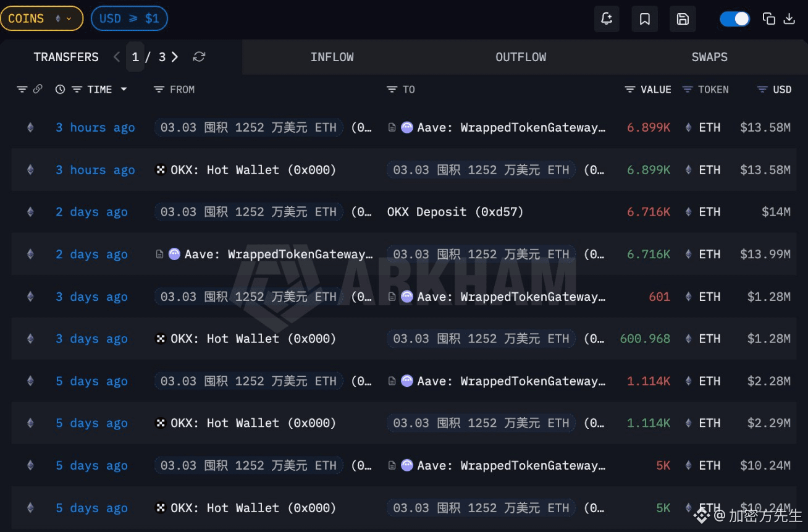Image resolution: width=808 pixels, height=532 pixels.
Task: Open the sender label in the $14M row
Action: pos(248,212)
